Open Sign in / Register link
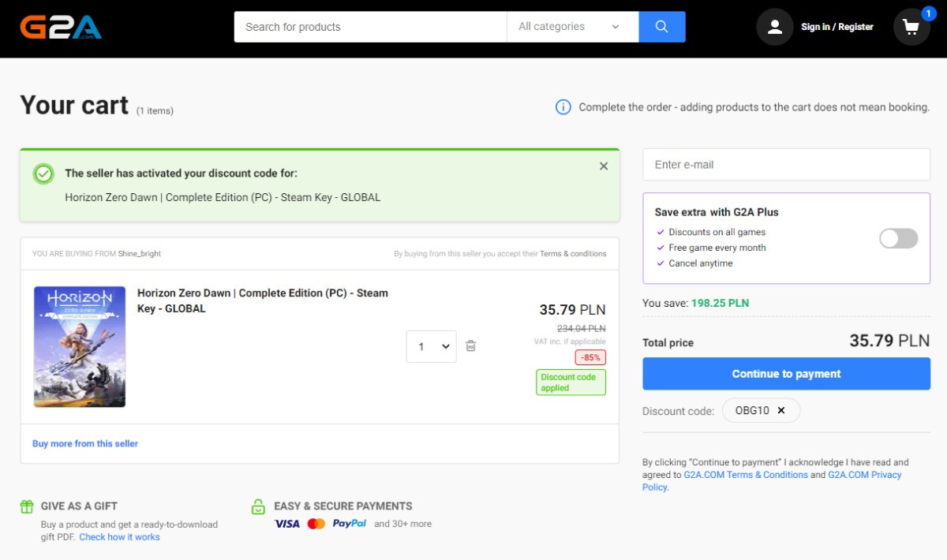 tap(837, 27)
